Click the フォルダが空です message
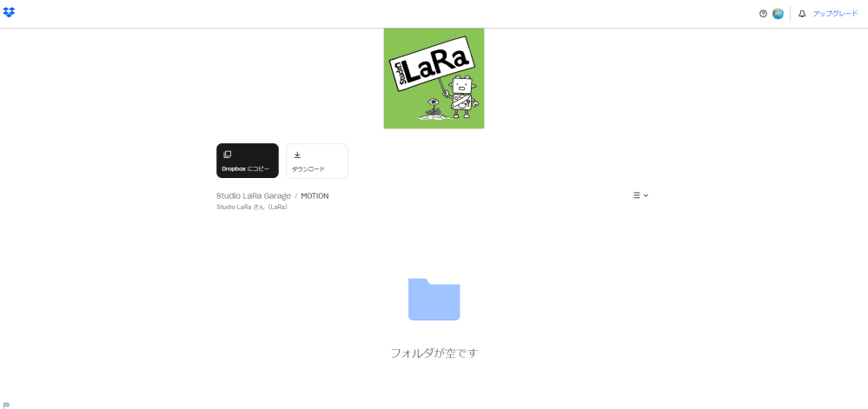Image resolution: width=868 pixels, height=409 pixels. [434, 353]
